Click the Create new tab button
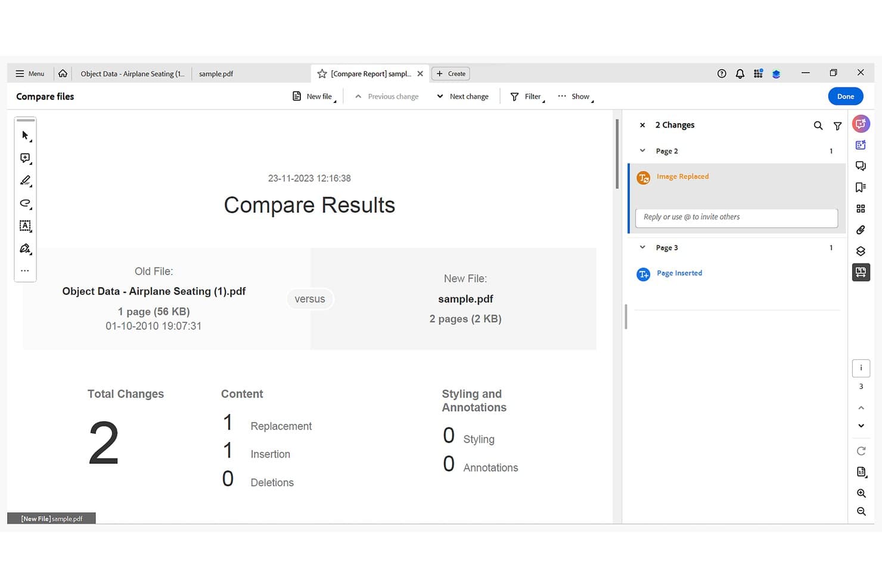Screen dimensions: 882x588 [x=451, y=74]
